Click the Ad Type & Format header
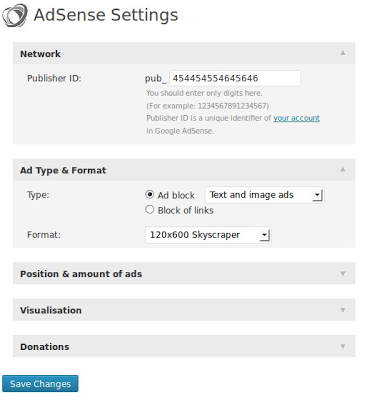 pos(184,170)
